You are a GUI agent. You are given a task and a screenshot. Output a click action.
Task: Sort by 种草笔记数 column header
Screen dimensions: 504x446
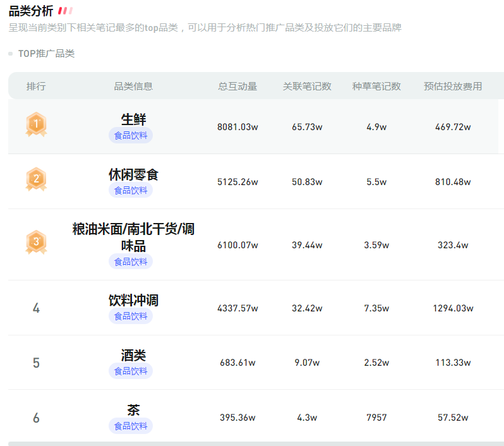pos(376,87)
